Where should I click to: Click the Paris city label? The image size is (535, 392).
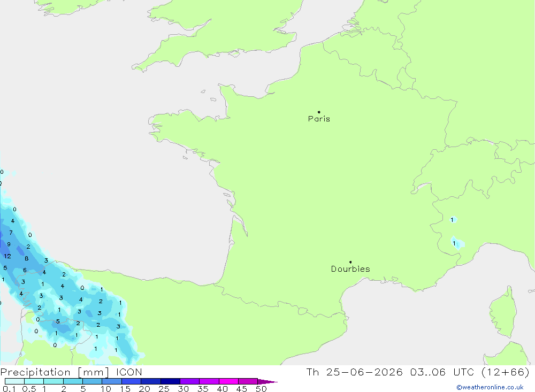click(x=319, y=119)
